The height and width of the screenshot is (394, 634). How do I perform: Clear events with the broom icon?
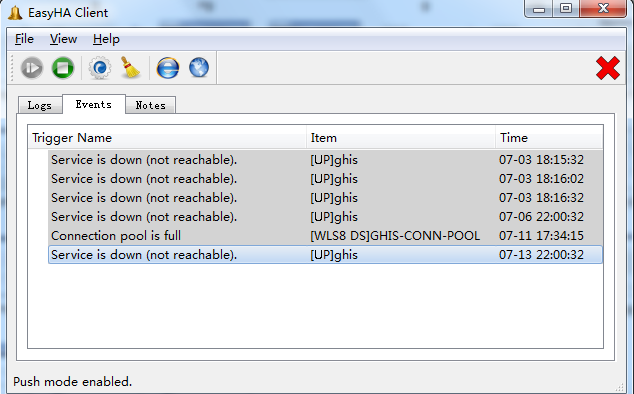[130, 68]
